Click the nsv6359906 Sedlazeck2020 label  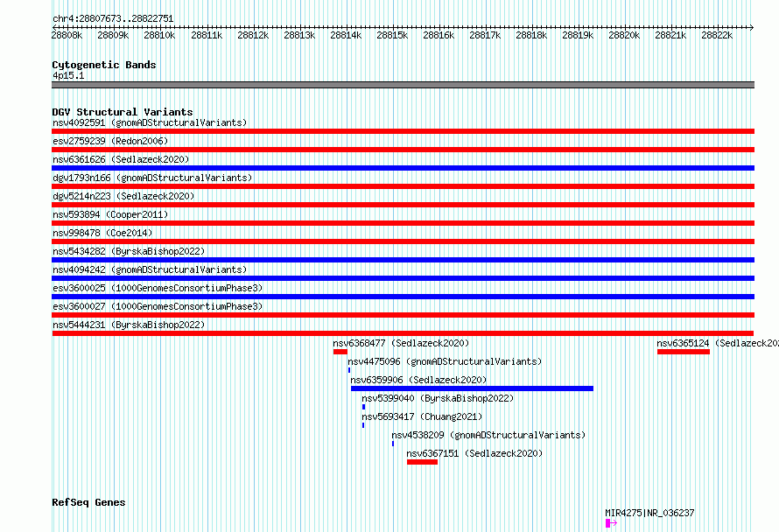point(418,380)
